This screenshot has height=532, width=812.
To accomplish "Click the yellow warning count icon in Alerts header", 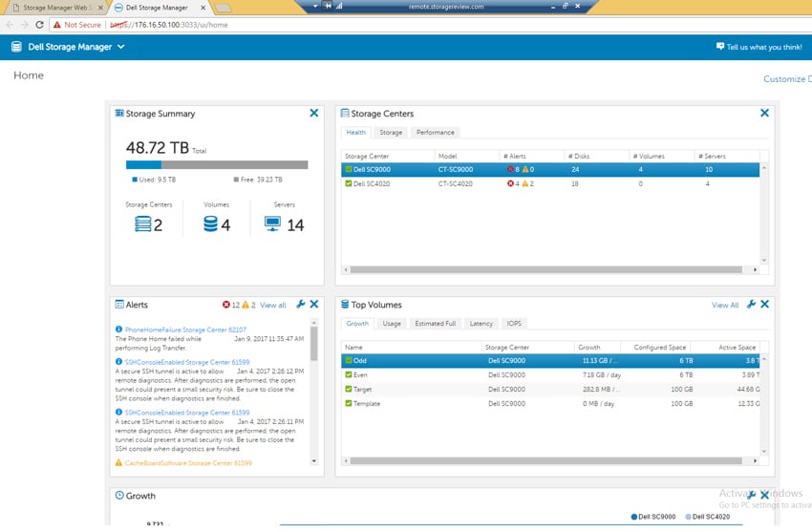I will pos(246,305).
